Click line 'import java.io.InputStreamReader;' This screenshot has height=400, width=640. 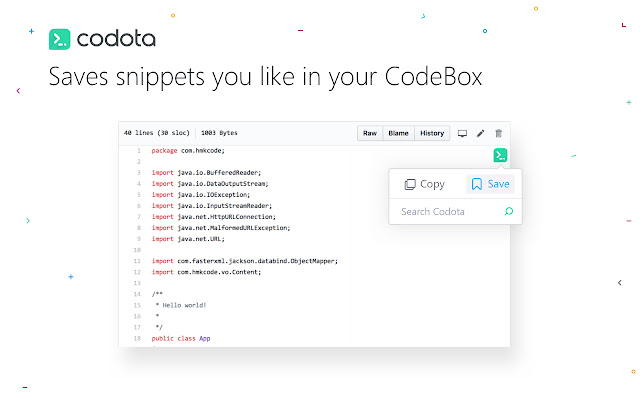tap(212, 206)
